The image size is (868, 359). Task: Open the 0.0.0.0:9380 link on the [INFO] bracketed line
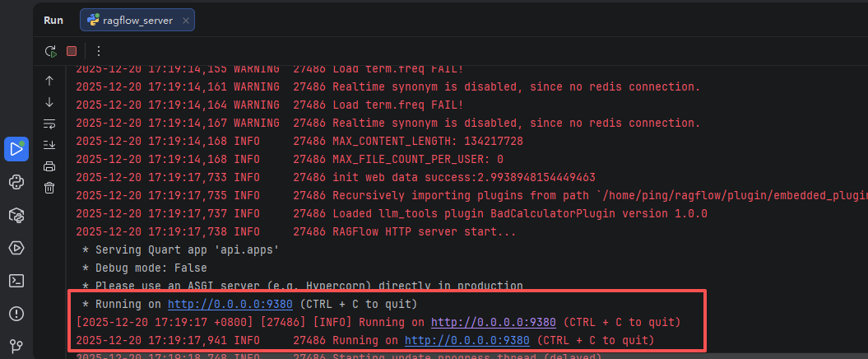(x=494, y=323)
